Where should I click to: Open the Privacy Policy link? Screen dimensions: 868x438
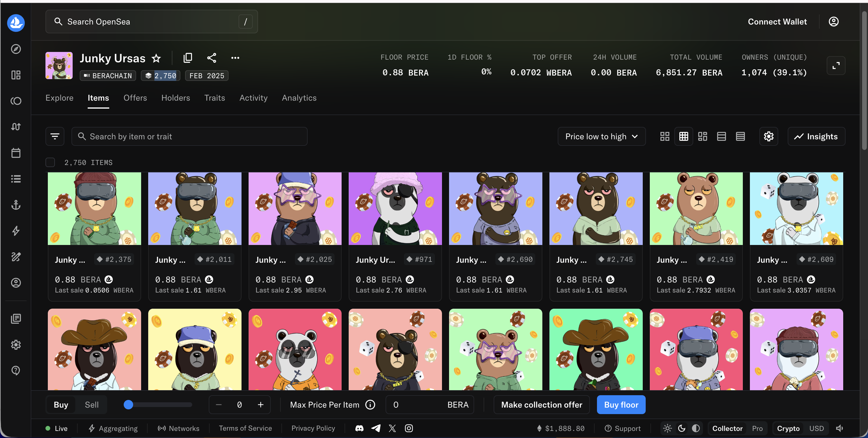click(313, 428)
